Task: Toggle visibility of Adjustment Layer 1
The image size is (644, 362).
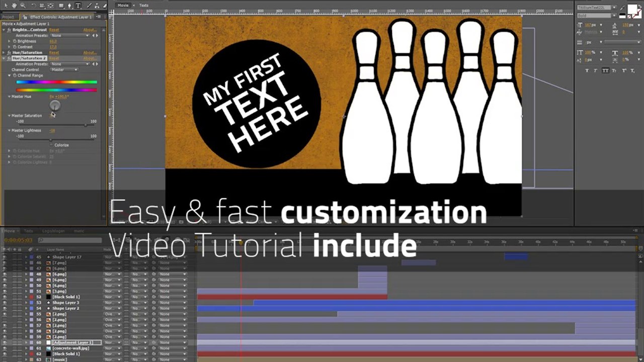Action: pos(5,342)
